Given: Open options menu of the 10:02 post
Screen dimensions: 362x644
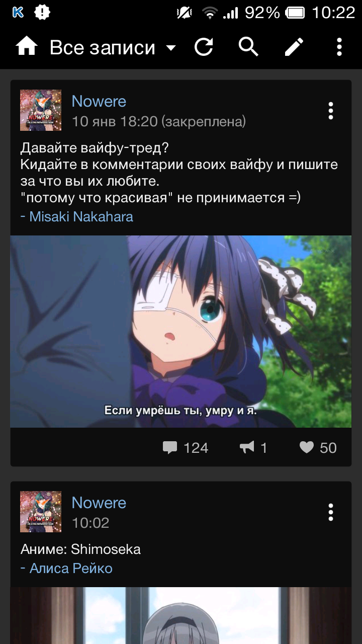Looking at the screenshot, I should (330, 512).
